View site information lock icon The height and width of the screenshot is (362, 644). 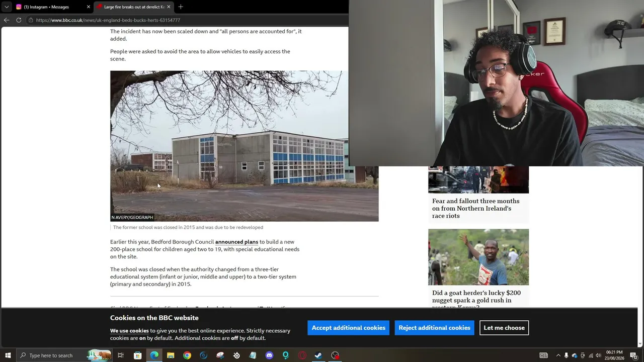click(x=31, y=20)
